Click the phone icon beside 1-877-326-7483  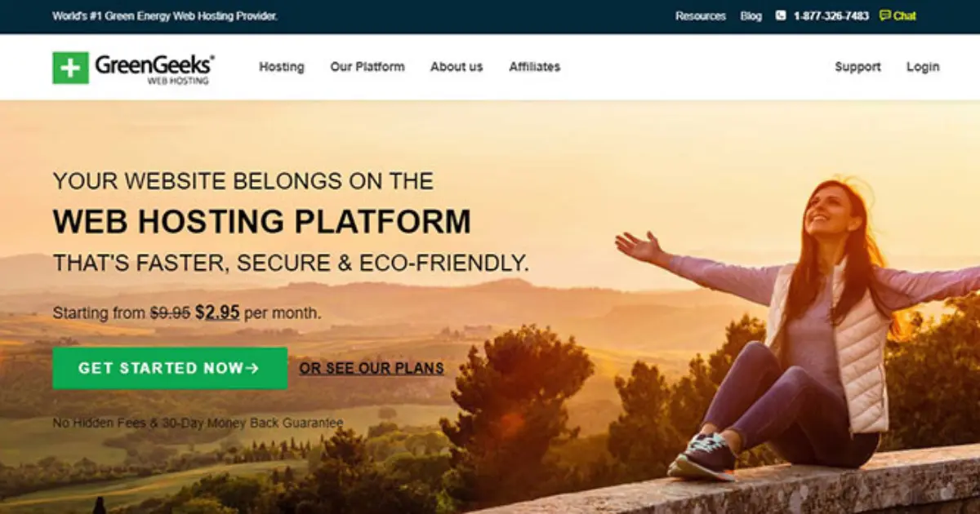(780, 16)
